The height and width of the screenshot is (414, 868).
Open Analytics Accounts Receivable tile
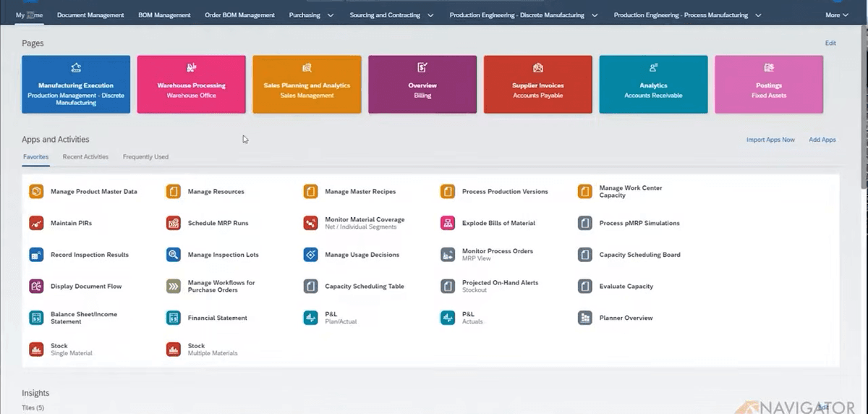tap(653, 85)
